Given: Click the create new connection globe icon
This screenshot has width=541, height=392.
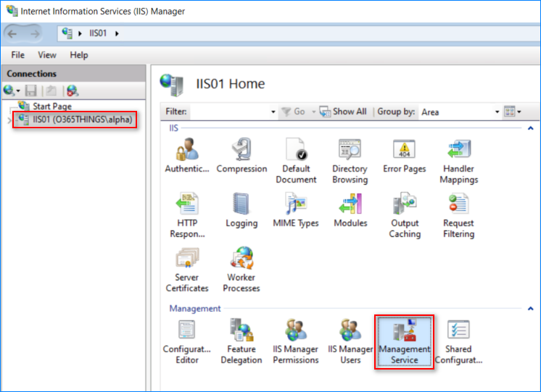Looking at the screenshot, I should [9, 91].
